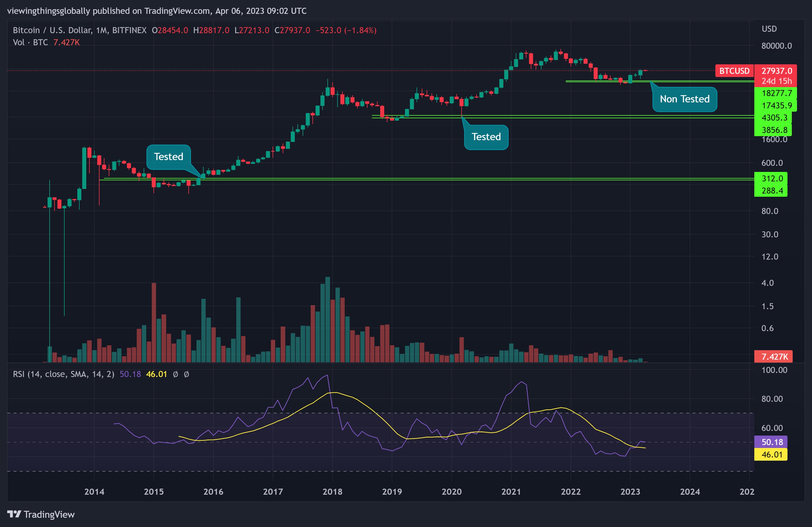
Task: Click the 18277.7 green price label
Action: pos(775,93)
